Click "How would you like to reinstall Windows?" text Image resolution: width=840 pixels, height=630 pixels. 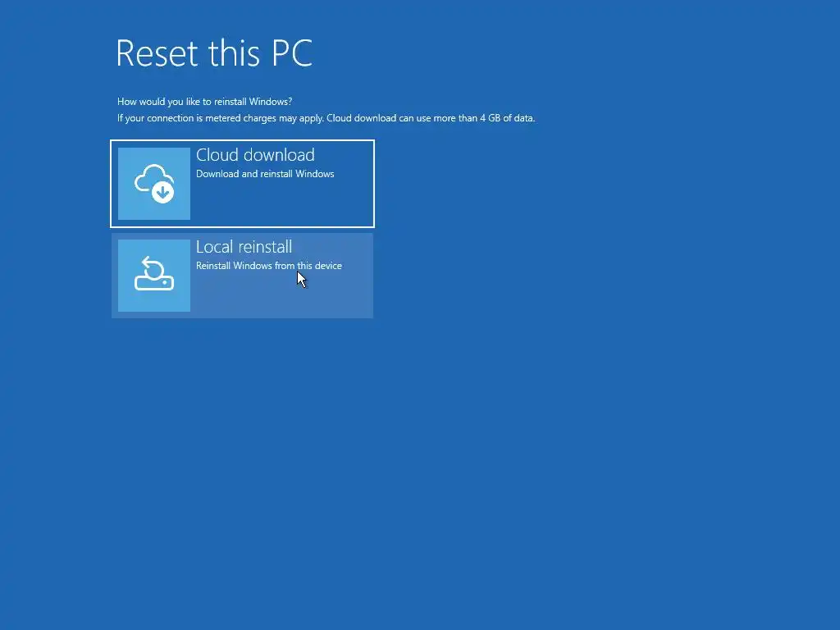204,102
